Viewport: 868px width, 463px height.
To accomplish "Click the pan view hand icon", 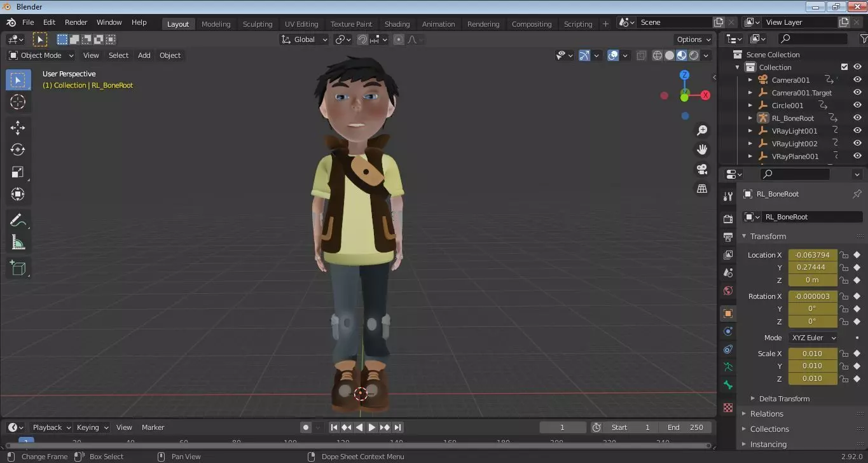I will [x=702, y=149].
